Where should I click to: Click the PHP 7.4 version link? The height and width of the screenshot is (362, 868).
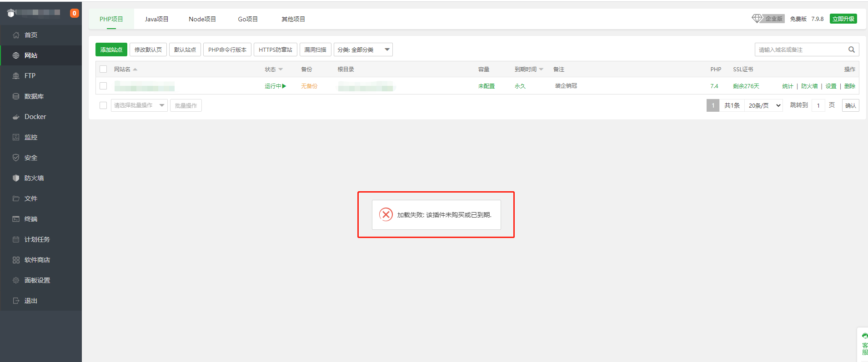pyautogui.click(x=714, y=86)
